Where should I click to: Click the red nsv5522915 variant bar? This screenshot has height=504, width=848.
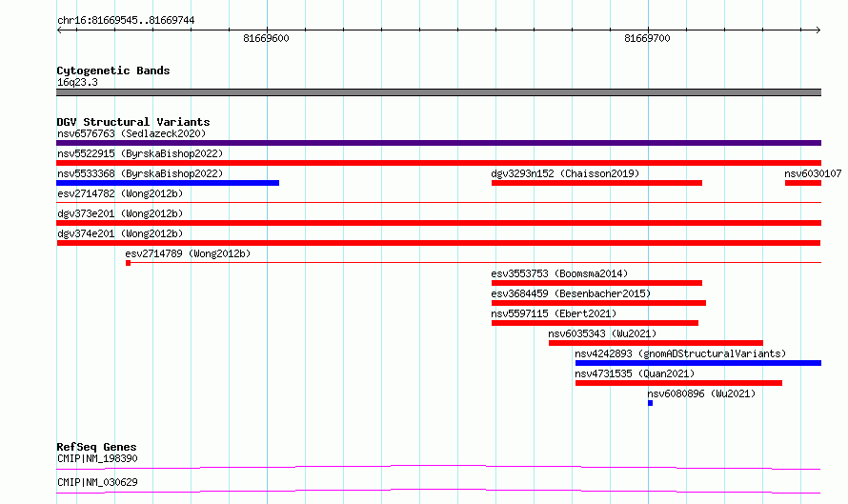click(x=438, y=163)
